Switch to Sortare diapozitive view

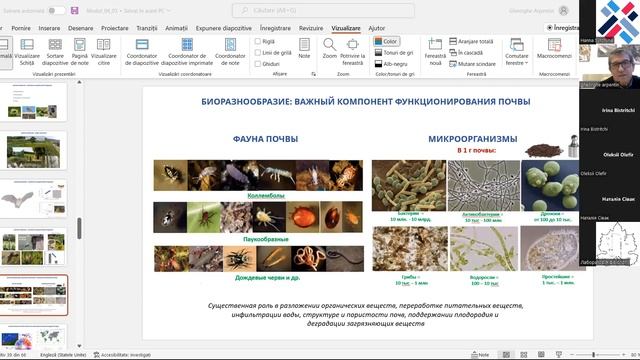tap(55, 52)
